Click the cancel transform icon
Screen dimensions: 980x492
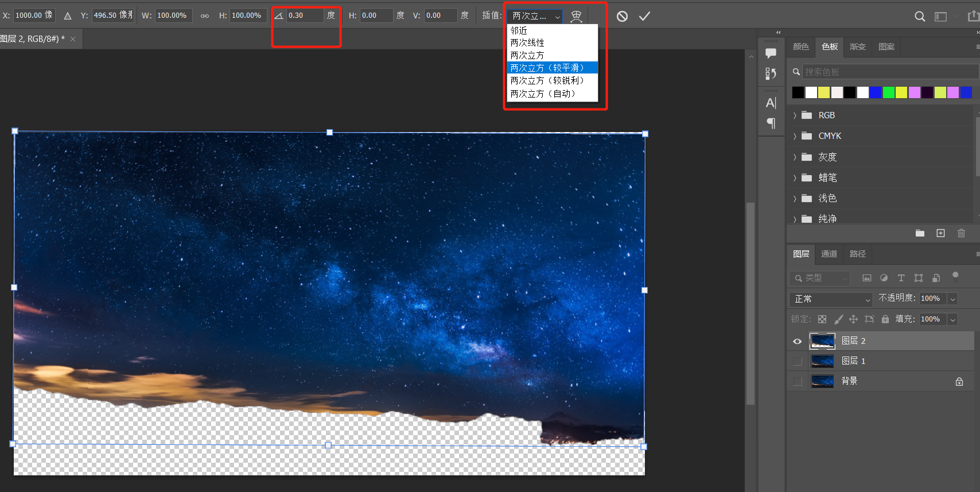[x=622, y=16]
